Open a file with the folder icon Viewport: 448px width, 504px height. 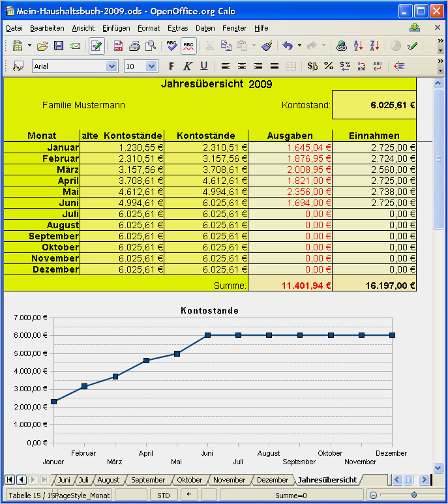pyautogui.click(x=42, y=46)
